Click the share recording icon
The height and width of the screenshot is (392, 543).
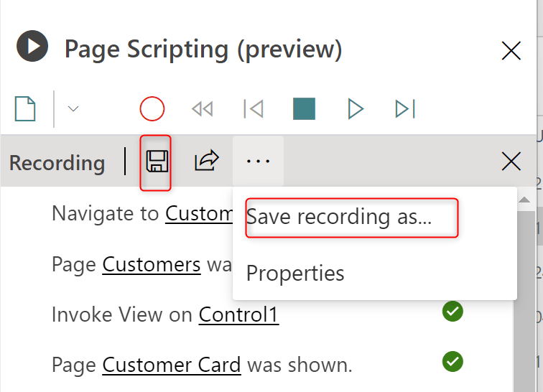click(x=206, y=162)
